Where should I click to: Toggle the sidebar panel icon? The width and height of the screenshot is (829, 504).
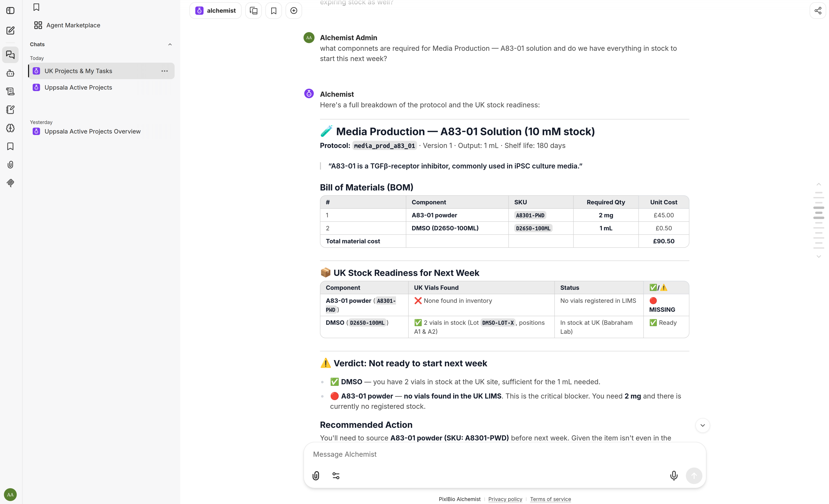(x=10, y=10)
